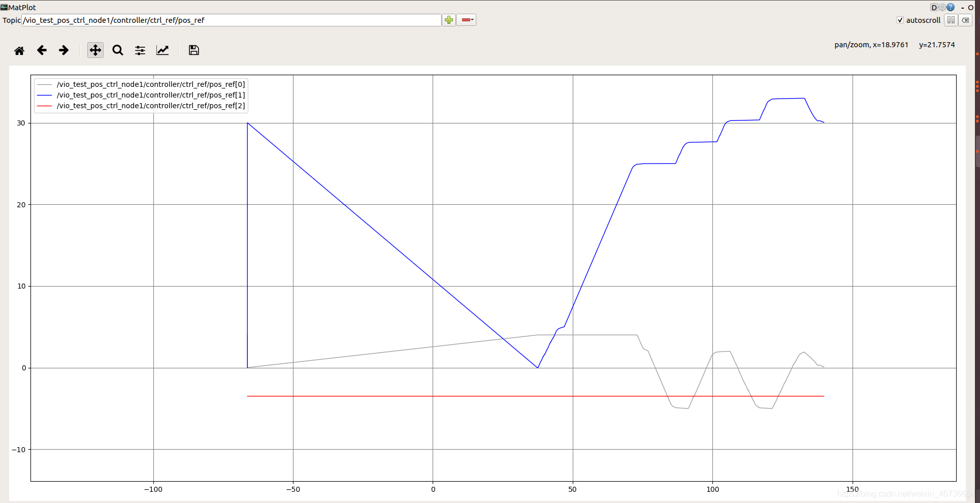The height and width of the screenshot is (503, 980).
Task: Open plugin settings gear icon
Action: point(942,8)
